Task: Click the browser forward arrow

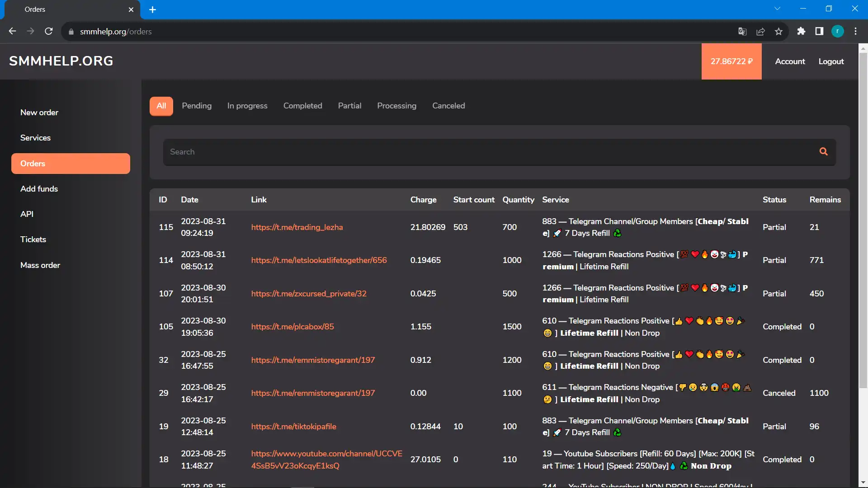Action: pyautogui.click(x=30, y=31)
